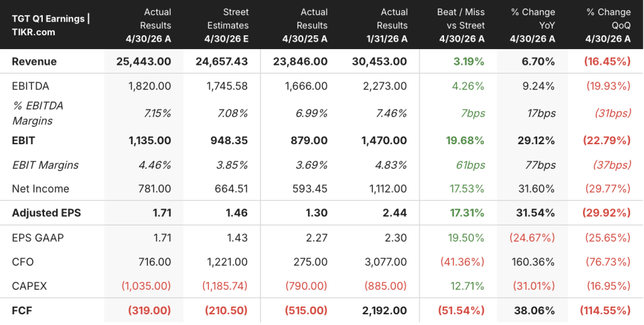Select Adjusted EPS beat 17.31%
The width and height of the screenshot is (644, 325).
[466, 213]
